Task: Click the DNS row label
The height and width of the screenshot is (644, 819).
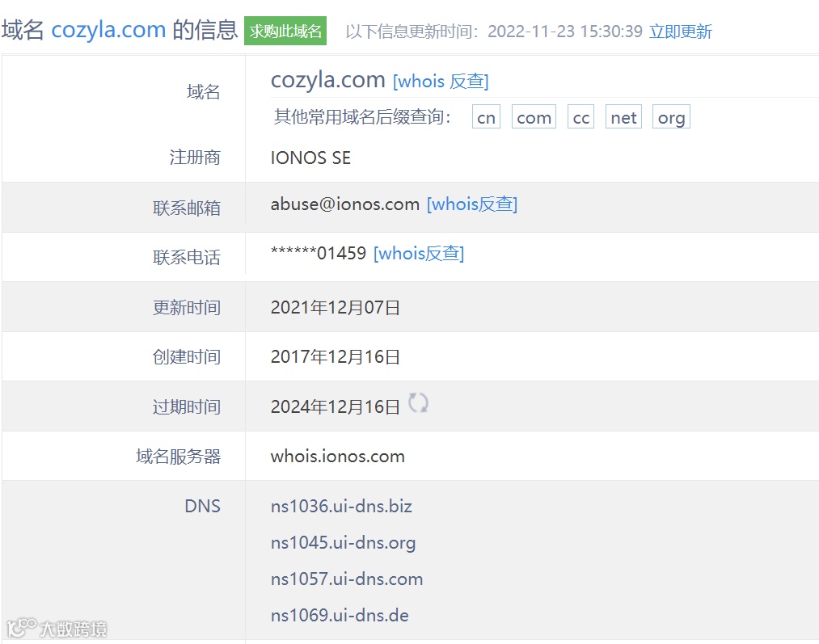Action: point(203,506)
